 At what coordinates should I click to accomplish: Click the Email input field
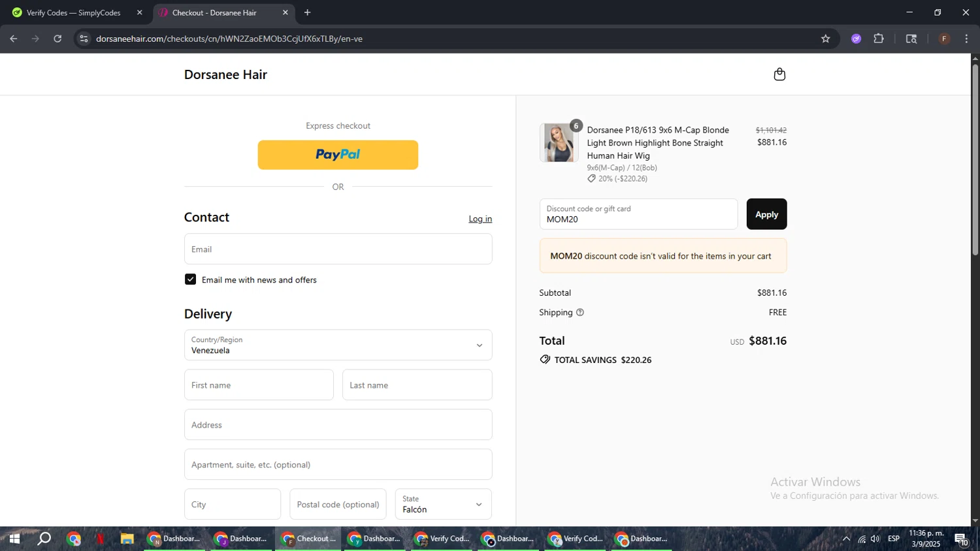pos(338,249)
